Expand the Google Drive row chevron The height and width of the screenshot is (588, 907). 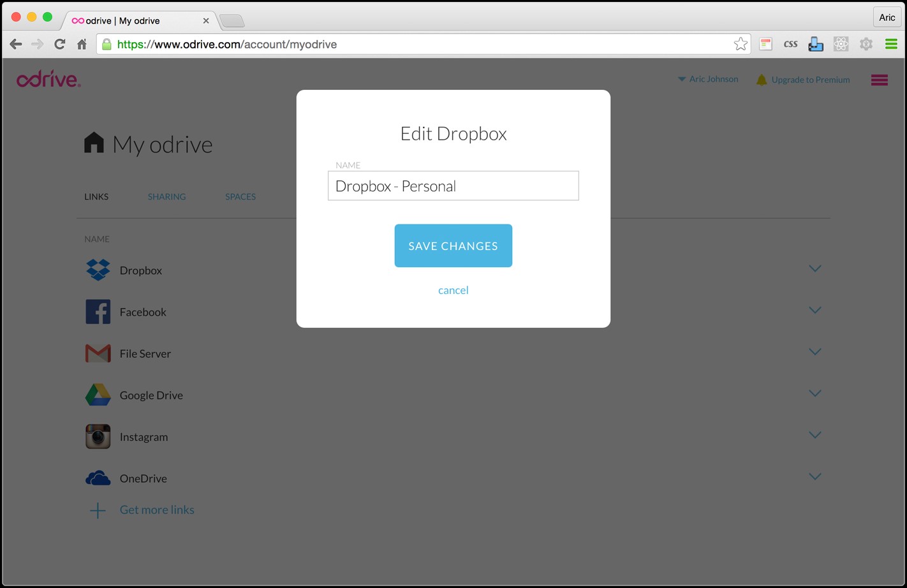[x=815, y=393]
